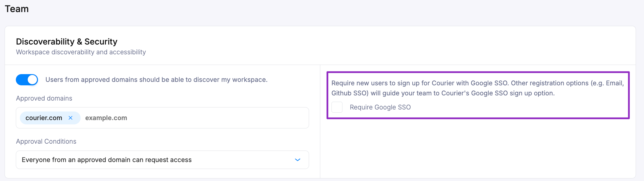Remove the courier.com domain chip
644x181 pixels.
71,118
